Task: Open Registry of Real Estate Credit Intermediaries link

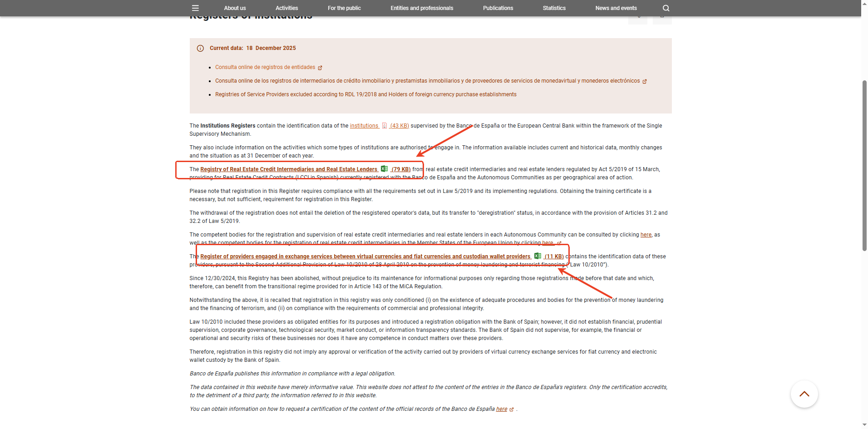Action: coord(289,169)
